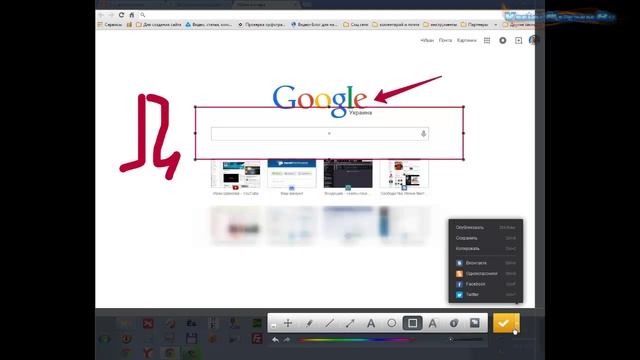
Task: Go forward in the browser
Action: pos(111,15)
